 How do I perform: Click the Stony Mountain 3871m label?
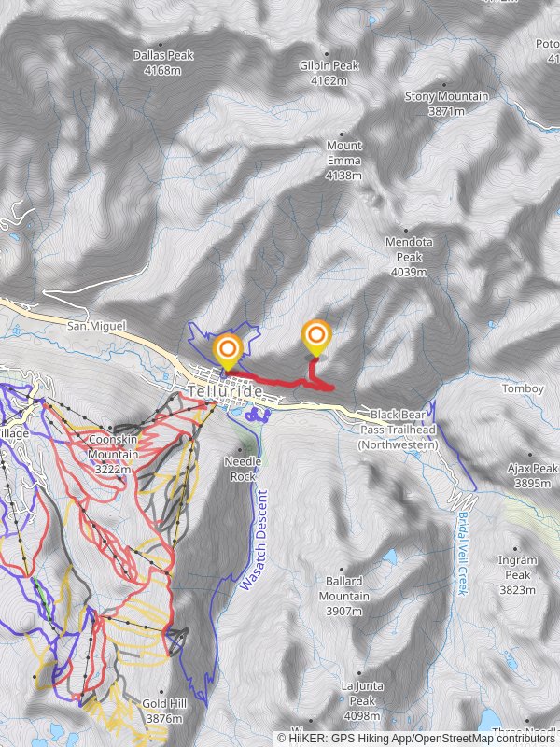tap(446, 104)
